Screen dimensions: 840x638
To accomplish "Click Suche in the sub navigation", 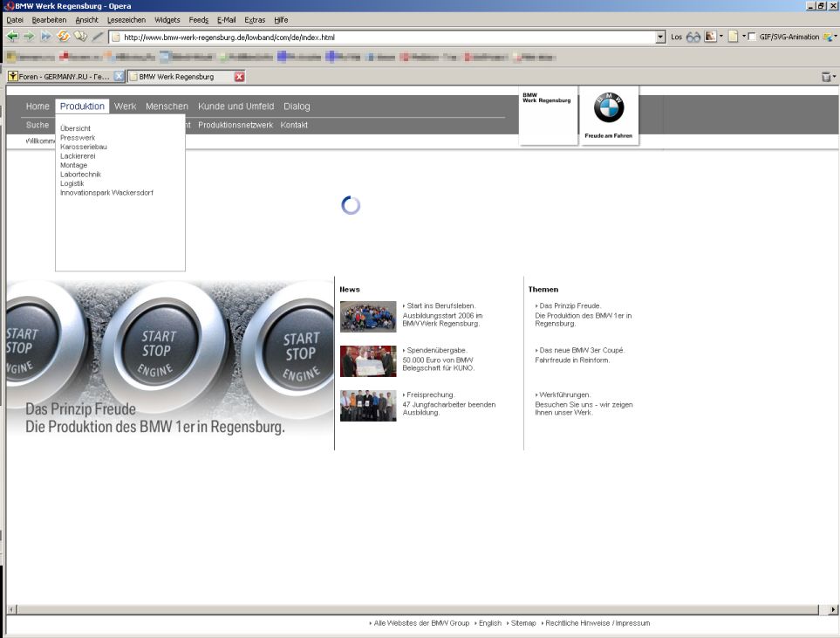I will point(38,125).
